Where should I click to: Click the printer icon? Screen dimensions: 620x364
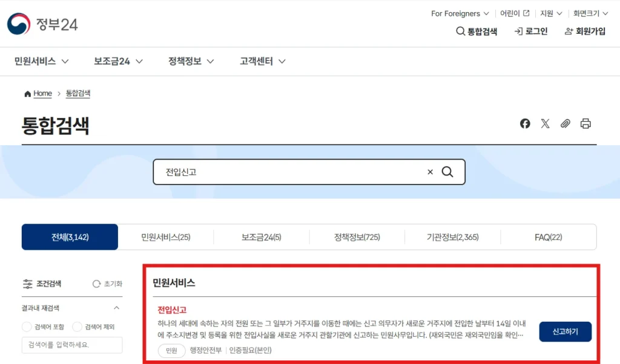pyautogui.click(x=585, y=123)
